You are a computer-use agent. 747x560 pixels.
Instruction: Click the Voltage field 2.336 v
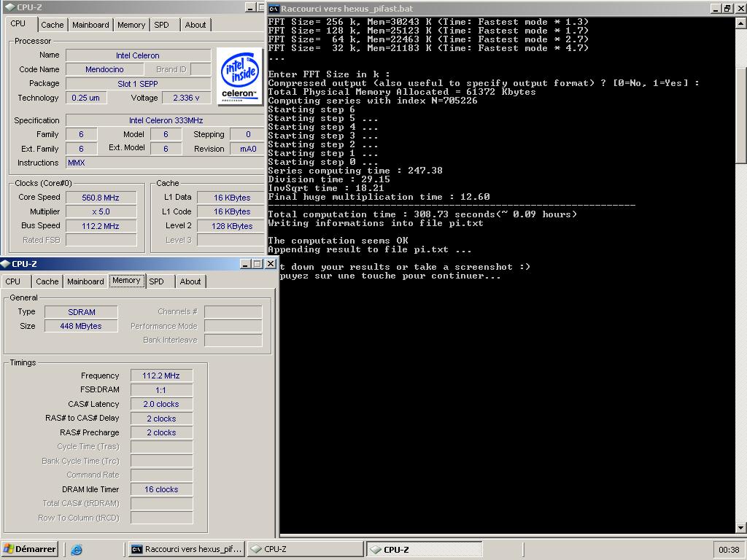click(x=186, y=98)
